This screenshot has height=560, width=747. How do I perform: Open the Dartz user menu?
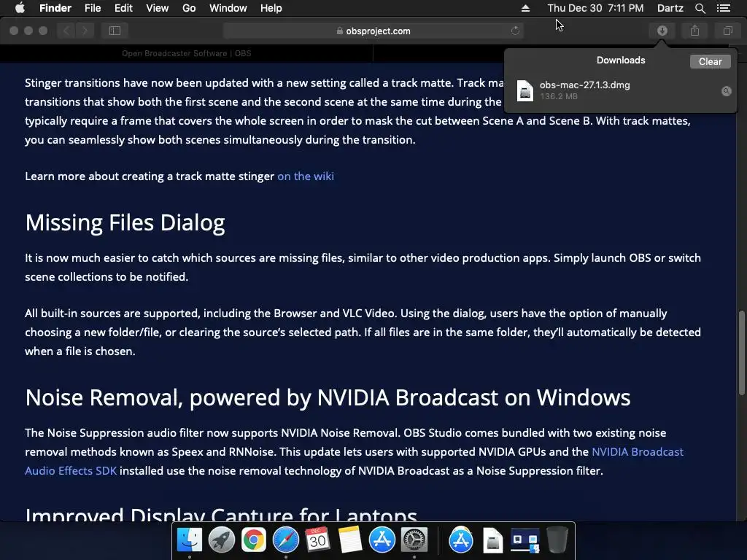pos(670,8)
